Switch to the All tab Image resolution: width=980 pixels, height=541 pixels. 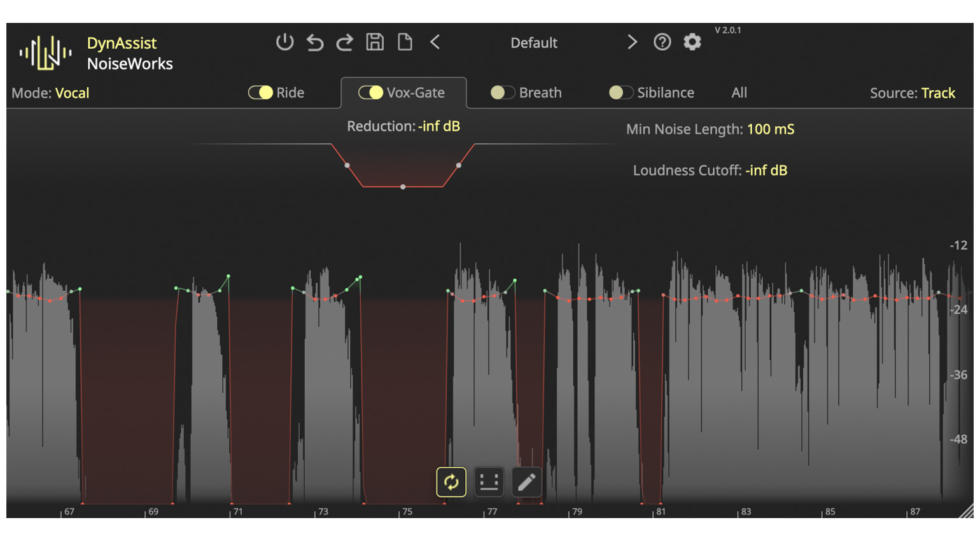tap(739, 93)
